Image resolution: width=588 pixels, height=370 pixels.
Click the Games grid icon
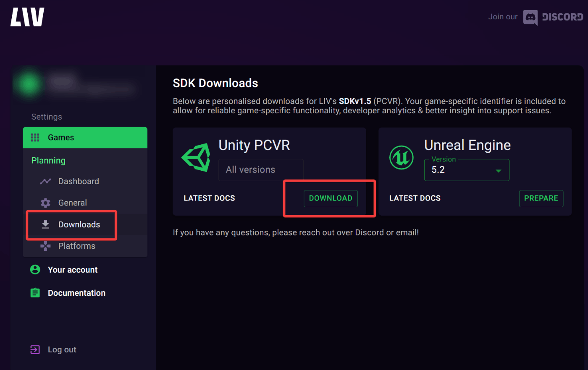(x=35, y=138)
